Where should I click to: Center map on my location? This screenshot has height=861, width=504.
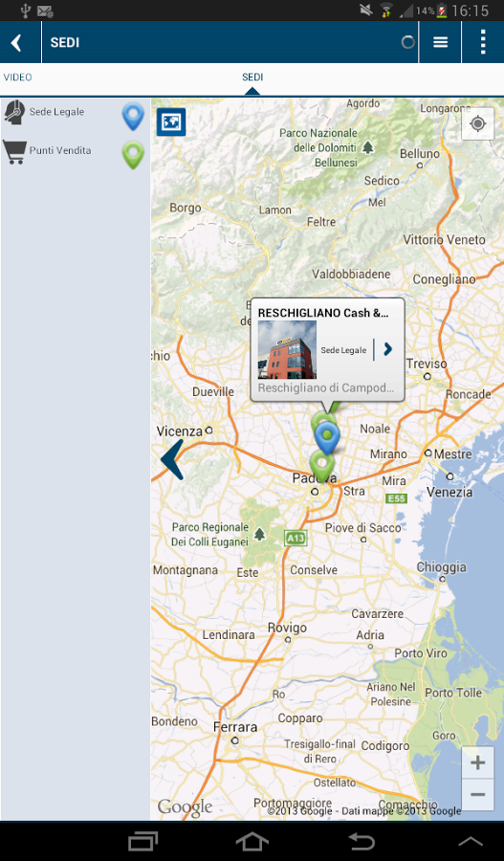pyautogui.click(x=477, y=124)
